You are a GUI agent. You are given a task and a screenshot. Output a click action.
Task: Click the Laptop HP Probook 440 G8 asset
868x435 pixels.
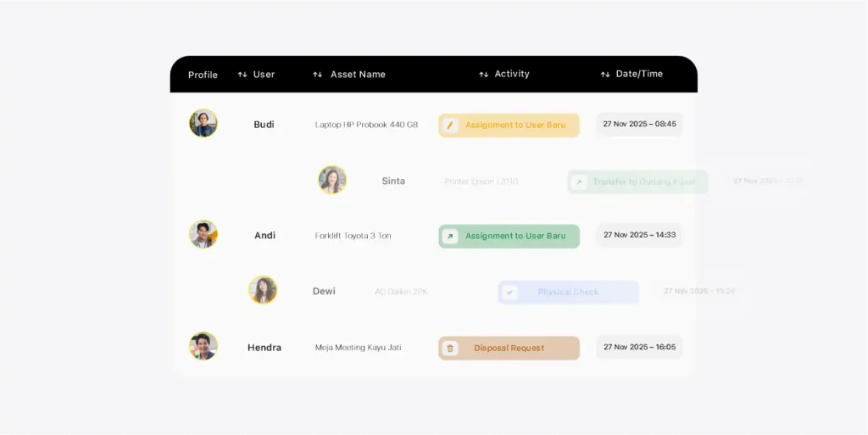pyautogui.click(x=366, y=125)
